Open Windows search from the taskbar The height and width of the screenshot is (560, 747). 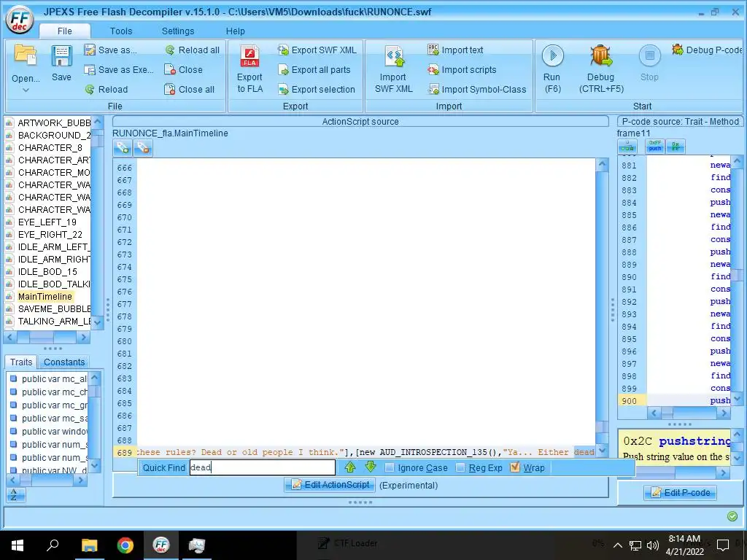coord(53,545)
